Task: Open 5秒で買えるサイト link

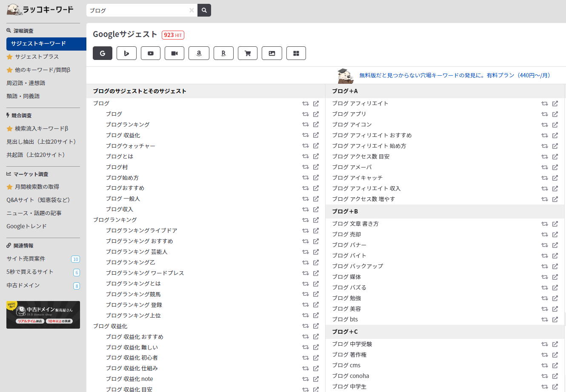Action: [30, 272]
